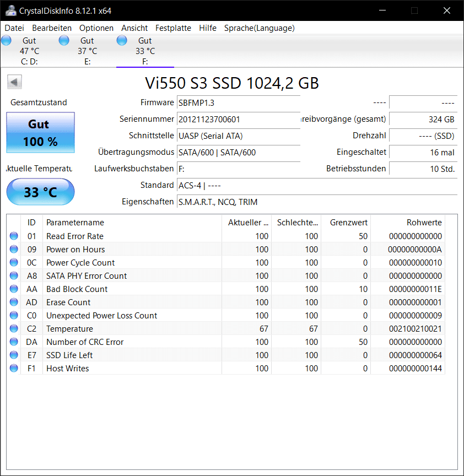Open the Ansicht menu
Screen dimensions: 464x476
point(134,28)
